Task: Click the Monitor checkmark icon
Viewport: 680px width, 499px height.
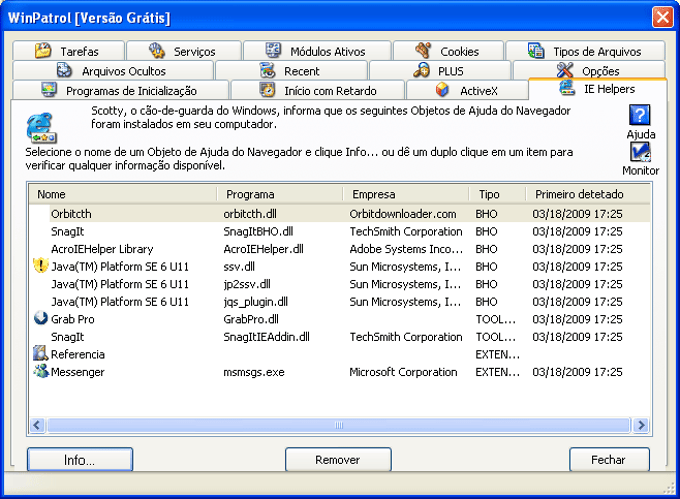Action: (640, 153)
